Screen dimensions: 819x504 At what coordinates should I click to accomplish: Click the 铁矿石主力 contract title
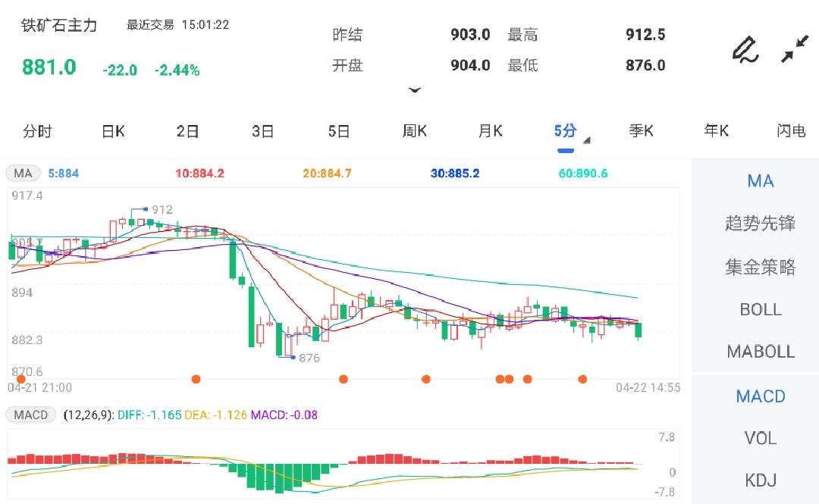[x=59, y=25]
